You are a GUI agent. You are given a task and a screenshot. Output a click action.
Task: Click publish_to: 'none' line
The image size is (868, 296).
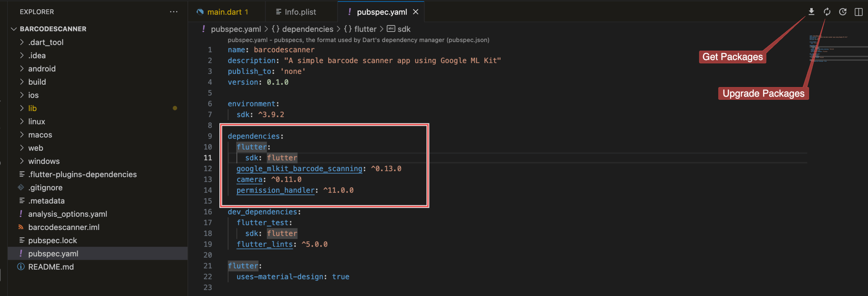(267, 71)
